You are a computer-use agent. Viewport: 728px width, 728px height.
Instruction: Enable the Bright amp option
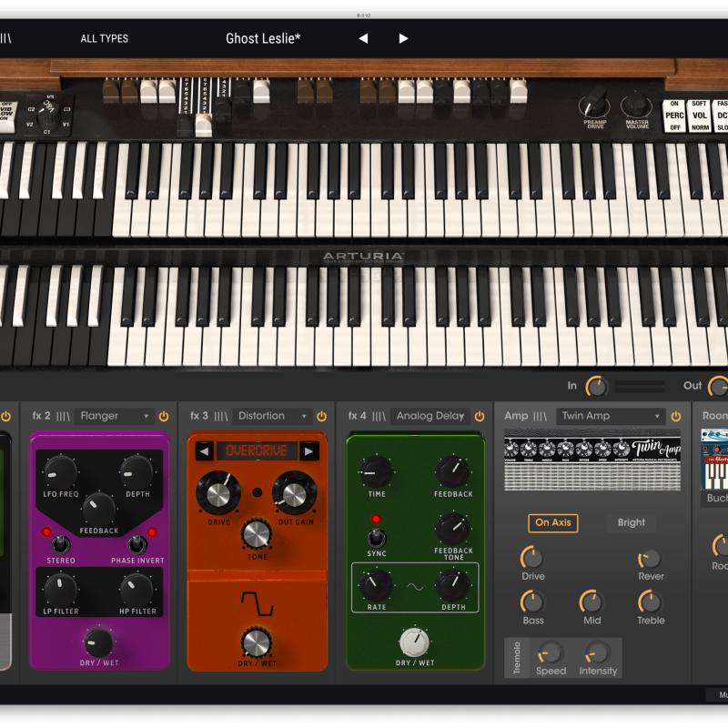632,522
